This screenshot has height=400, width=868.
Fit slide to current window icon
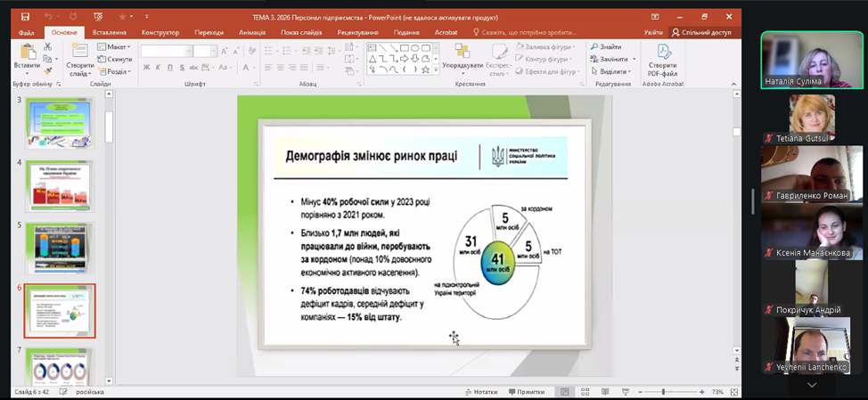[x=732, y=392]
